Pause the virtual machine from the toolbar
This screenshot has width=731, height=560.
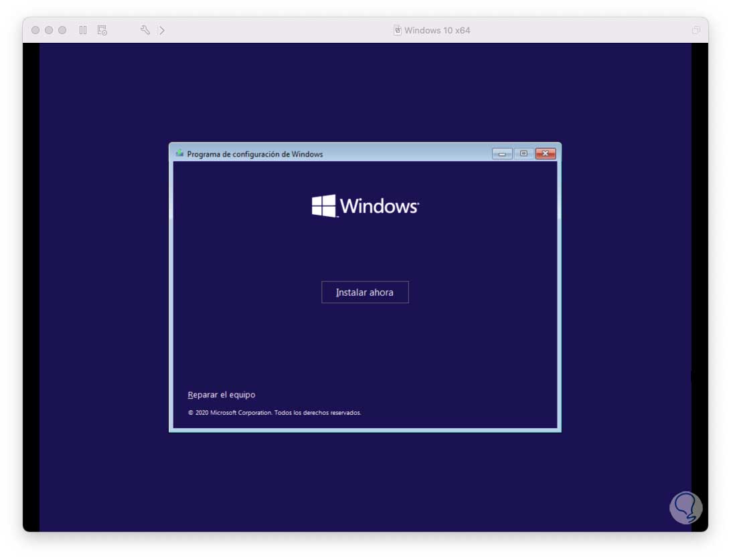tap(83, 30)
